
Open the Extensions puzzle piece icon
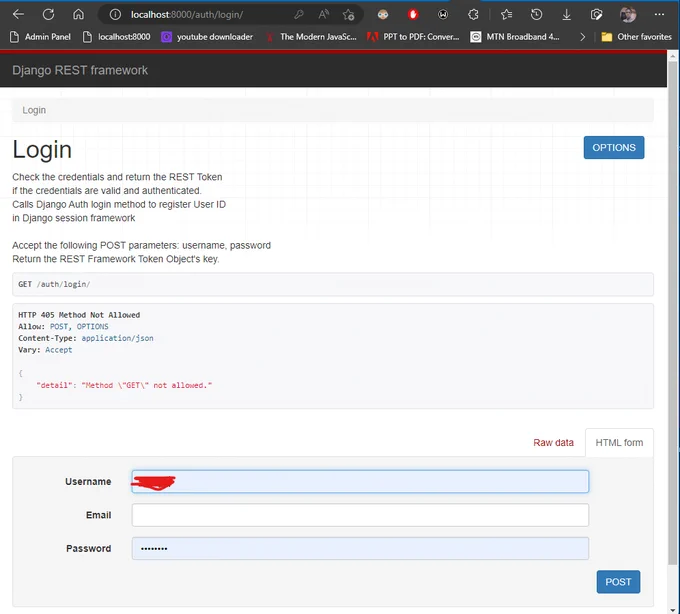473,15
